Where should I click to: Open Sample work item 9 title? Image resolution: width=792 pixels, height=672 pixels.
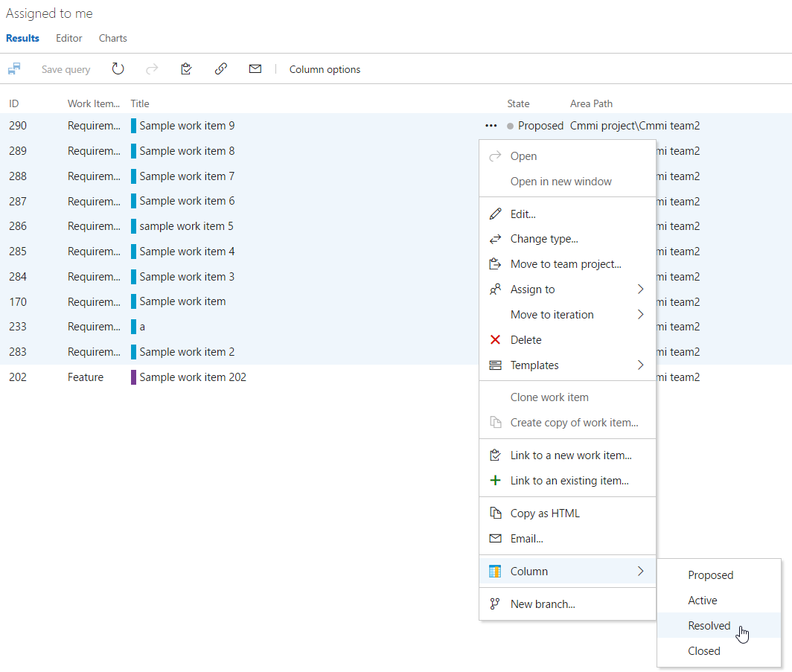pyautogui.click(x=187, y=126)
